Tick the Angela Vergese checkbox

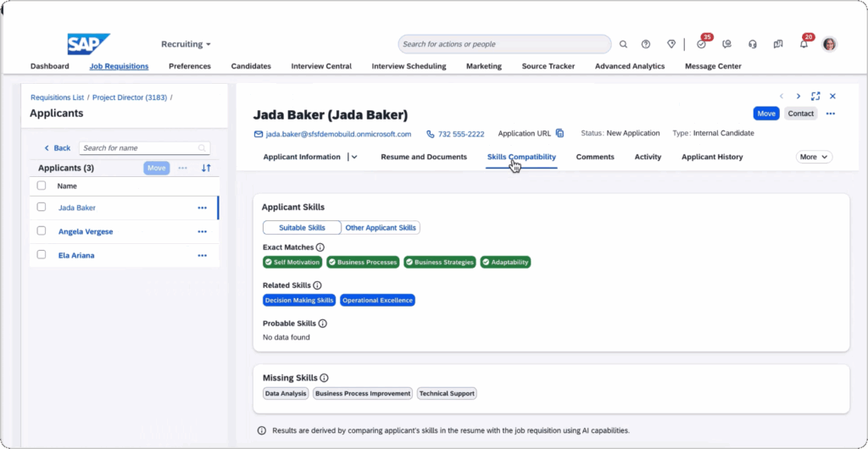42,230
